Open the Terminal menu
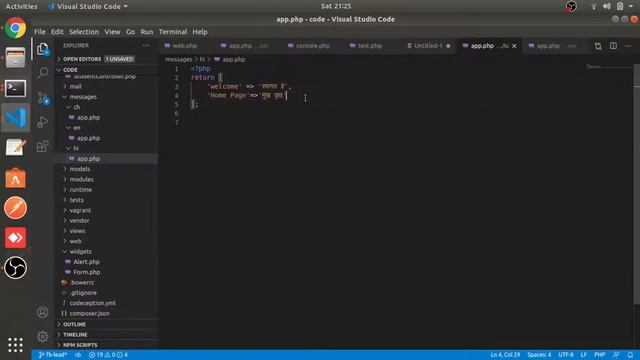 tap(173, 32)
